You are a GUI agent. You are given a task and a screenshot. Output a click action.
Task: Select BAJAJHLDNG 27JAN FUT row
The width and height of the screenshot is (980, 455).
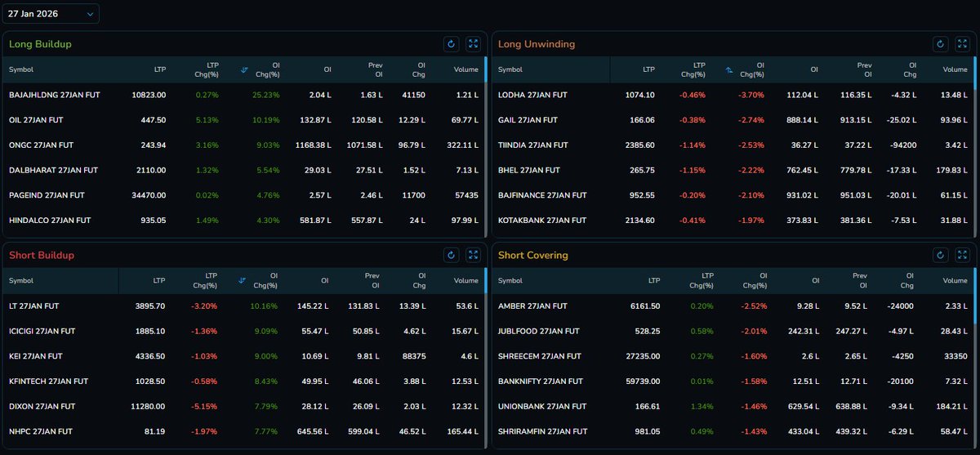[243, 95]
